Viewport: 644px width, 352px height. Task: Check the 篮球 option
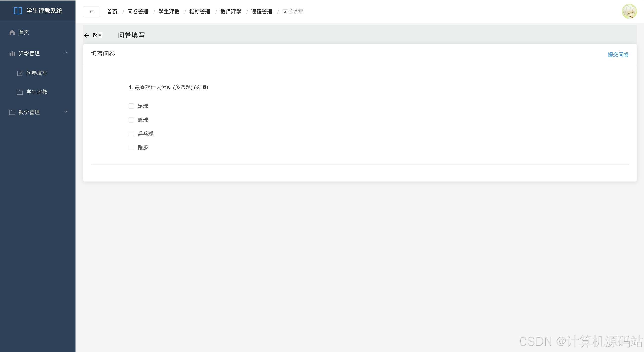tap(131, 120)
